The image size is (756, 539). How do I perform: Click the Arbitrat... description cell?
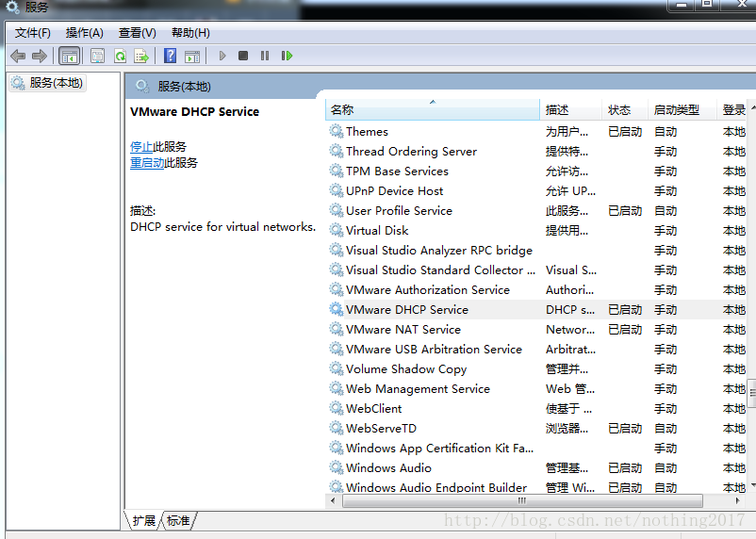[x=570, y=349]
